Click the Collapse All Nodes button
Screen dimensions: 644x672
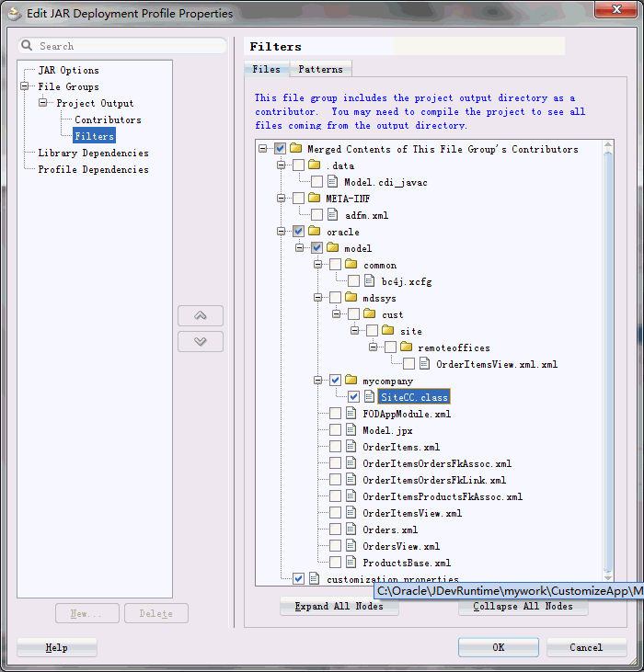tap(523, 606)
